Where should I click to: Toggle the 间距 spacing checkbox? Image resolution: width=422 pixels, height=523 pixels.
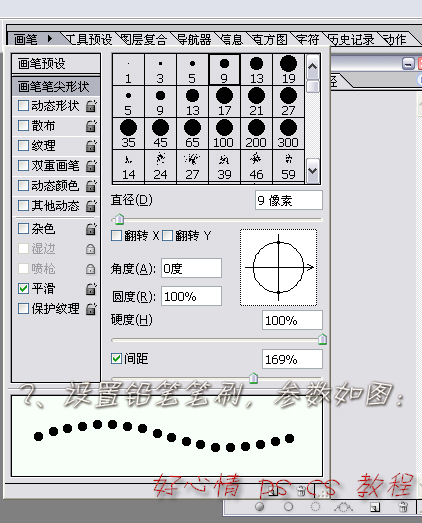(x=116, y=359)
